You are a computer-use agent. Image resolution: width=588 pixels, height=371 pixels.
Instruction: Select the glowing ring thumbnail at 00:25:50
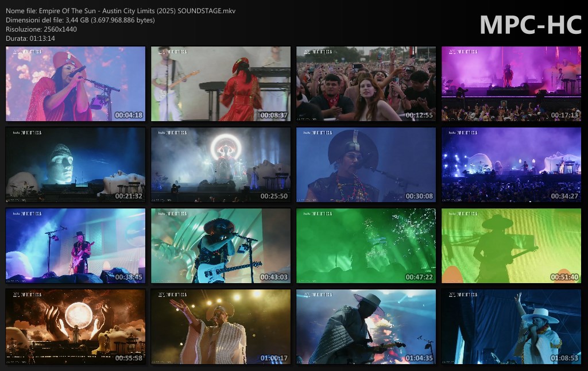point(220,165)
